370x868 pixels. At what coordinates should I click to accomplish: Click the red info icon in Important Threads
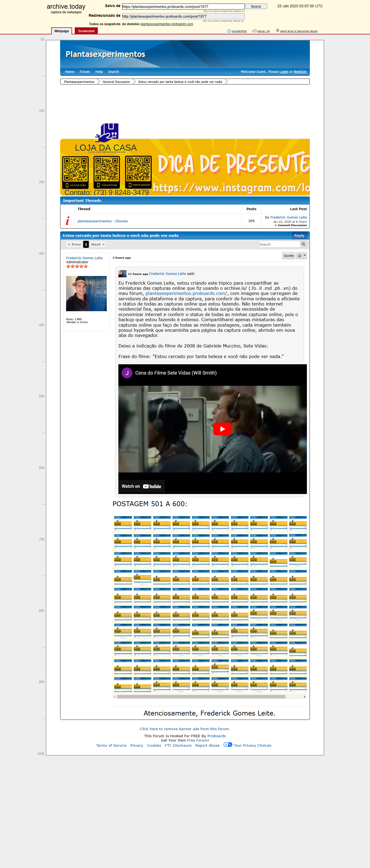click(67, 221)
